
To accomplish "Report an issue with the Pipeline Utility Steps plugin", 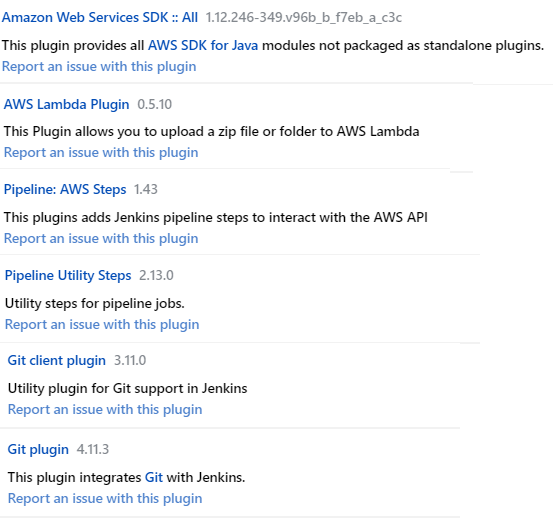I will coord(102,324).
